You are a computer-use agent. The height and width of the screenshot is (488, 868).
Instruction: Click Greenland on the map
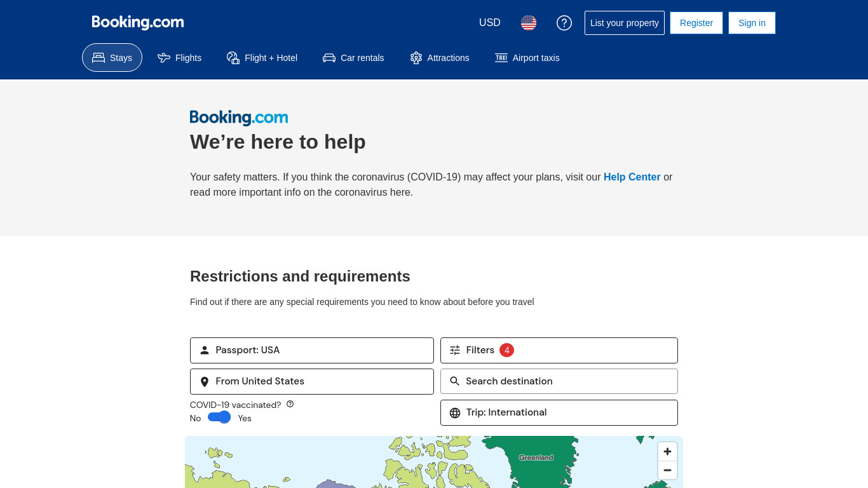[536, 457]
